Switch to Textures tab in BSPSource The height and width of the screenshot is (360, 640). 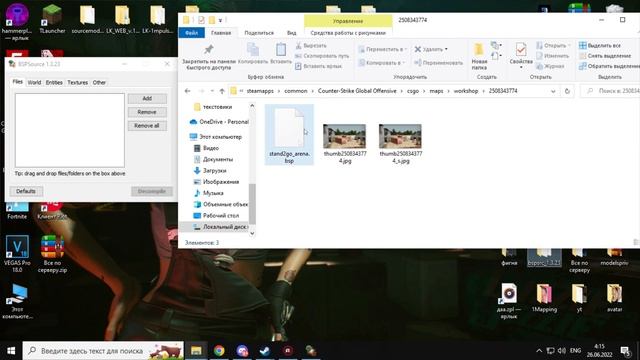(78, 82)
